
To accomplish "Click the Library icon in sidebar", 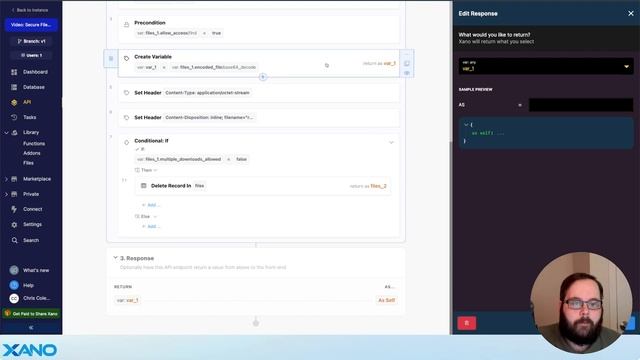I will click(x=15, y=133).
